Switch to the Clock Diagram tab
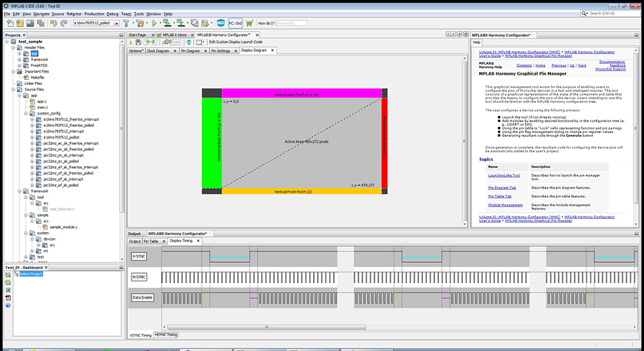This screenshot has height=351, width=644. [158, 51]
